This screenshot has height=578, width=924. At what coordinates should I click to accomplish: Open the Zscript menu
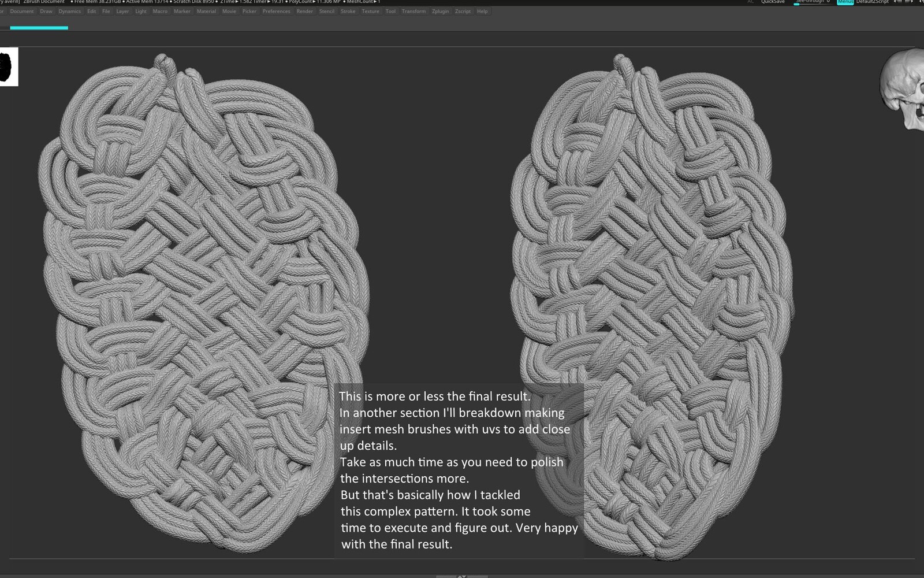[x=463, y=12]
